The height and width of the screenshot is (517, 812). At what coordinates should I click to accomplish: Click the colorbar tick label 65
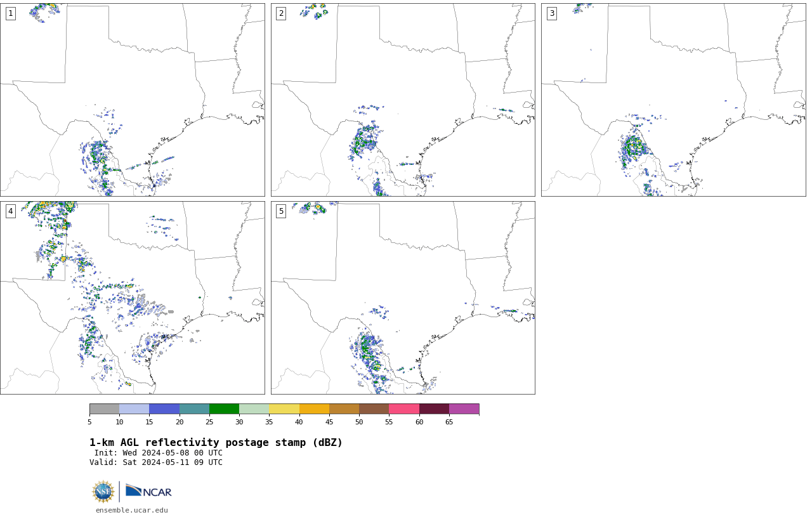coord(449,422)
